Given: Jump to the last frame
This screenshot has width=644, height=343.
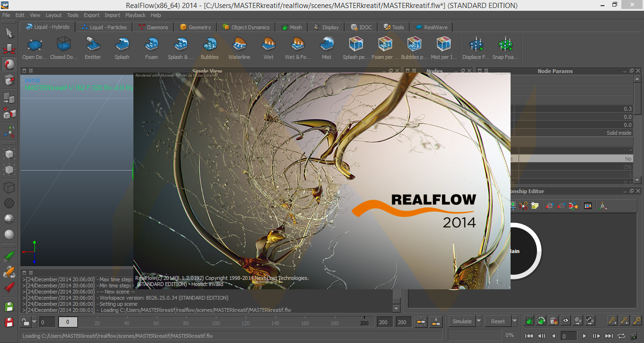Looking at the screenshot, I should [x=609, y=336].
